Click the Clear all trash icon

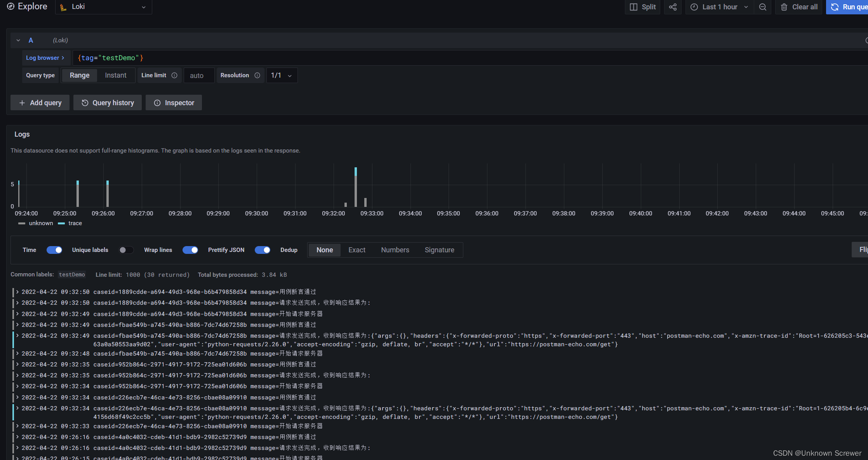[784, 7]
